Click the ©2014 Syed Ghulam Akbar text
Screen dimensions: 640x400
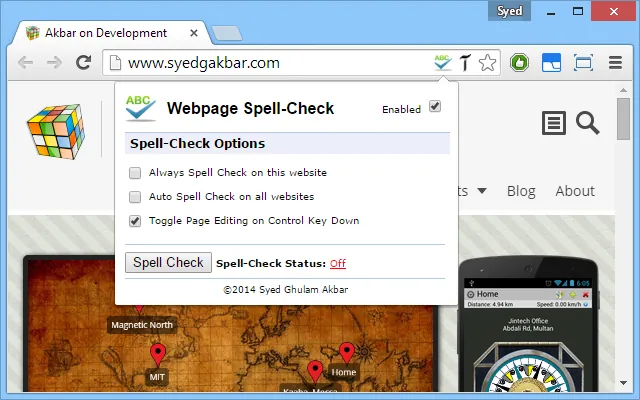click(285, 290)
